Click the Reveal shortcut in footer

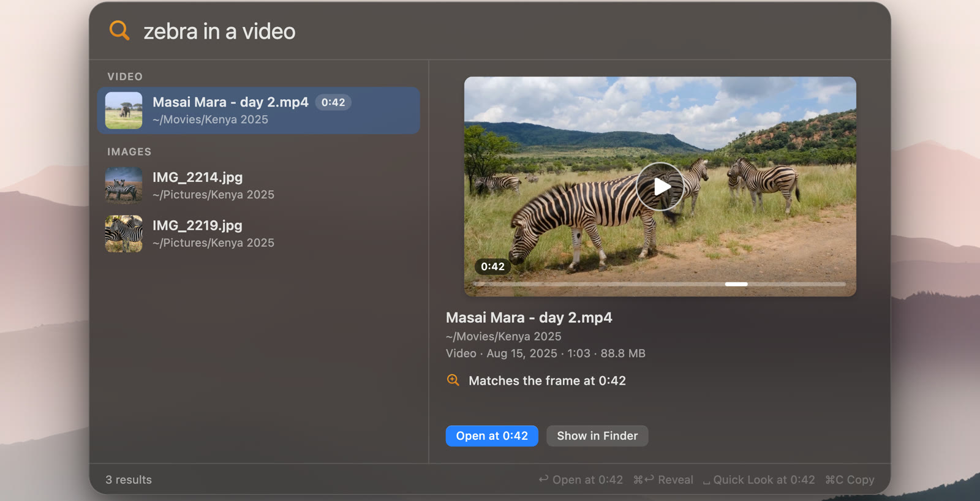click(x=663, y=480)
